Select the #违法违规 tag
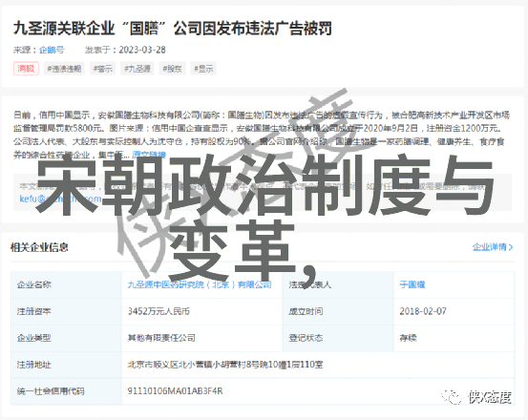The height and width of the screenshot is (420, 528). coord(64,69)
